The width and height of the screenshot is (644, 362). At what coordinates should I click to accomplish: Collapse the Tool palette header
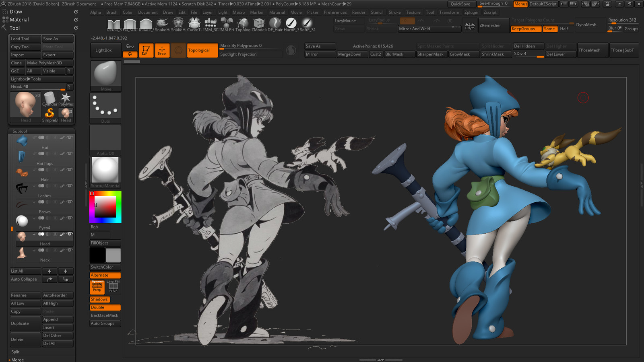[x=14, y=28]
